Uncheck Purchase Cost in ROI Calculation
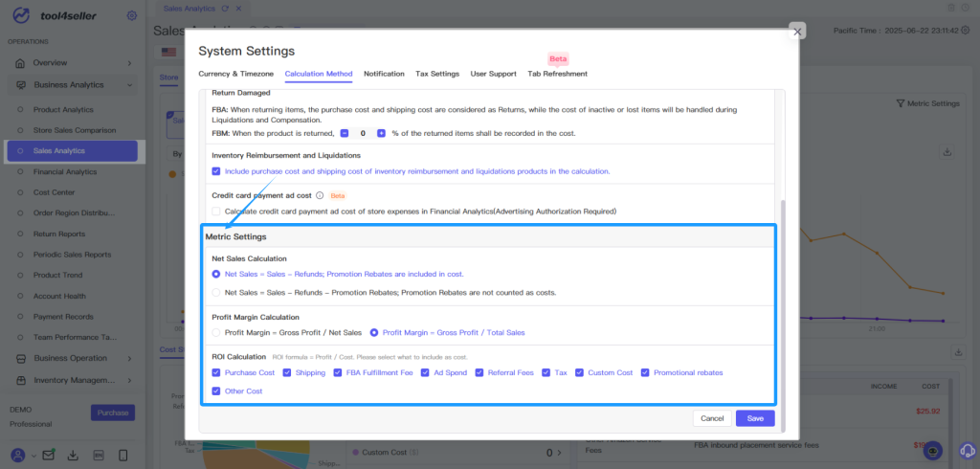The width and height of the screenshot is (980, 469). coord(216,372)
